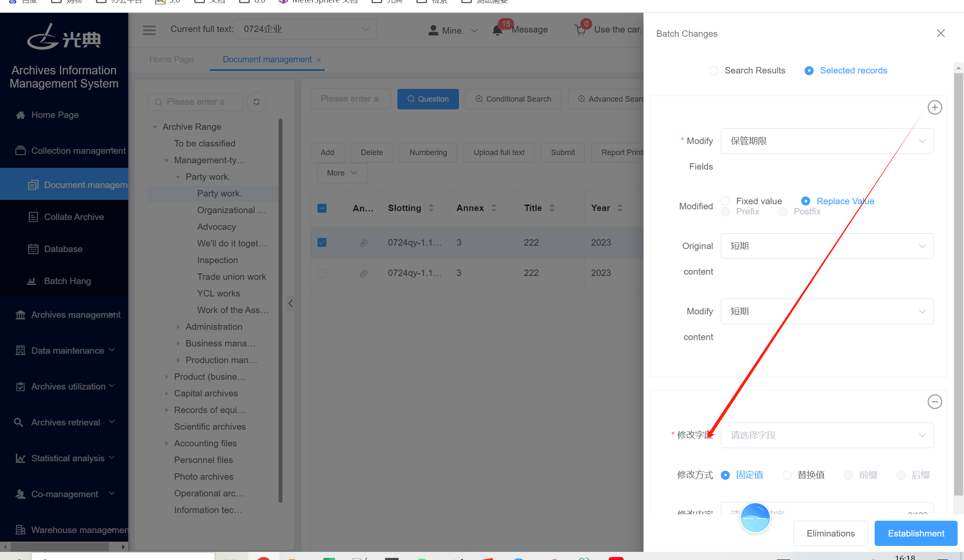Screen dimensions: 964x560
Task: Expand the Administration tree node
Action: [178, 327]
